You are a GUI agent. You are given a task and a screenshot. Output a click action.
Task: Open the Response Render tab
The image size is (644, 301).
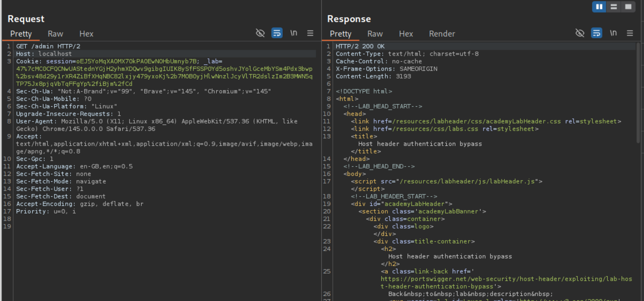point(442,34)
